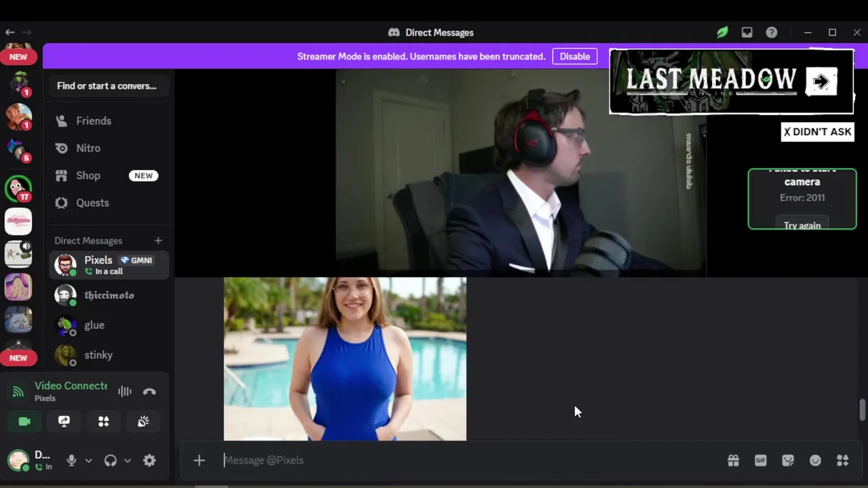Screen dimensions: 868x488
Task: Click the plus attachment button by message box
Action: (x=199, y=460)
